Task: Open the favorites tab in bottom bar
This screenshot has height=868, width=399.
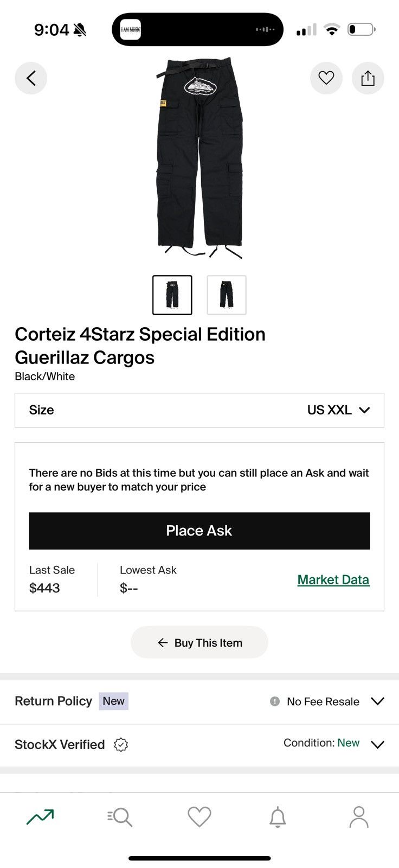Action: 199,816
